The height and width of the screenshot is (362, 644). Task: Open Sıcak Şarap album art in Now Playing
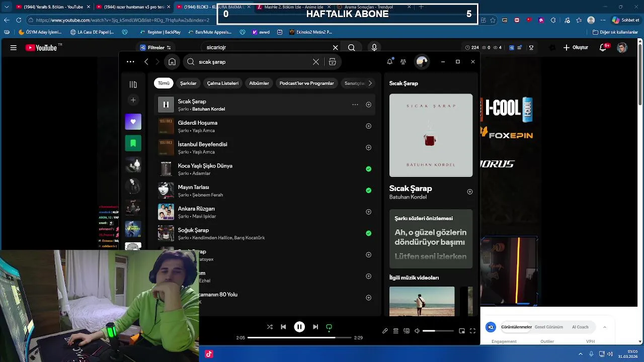(x=431, y=135)
